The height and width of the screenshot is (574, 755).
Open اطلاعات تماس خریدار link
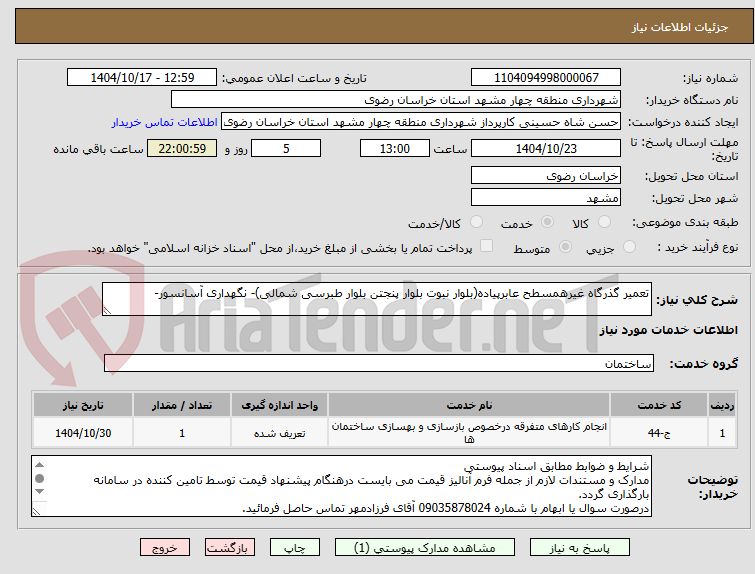(165, 122)
